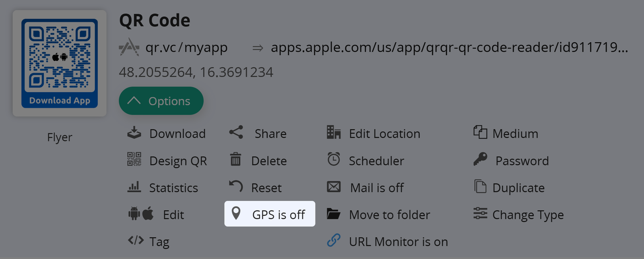Click the Delete trash can icon
Image resolution: width=644 pixels, height=259 pixels.
(x=235, y=160)
